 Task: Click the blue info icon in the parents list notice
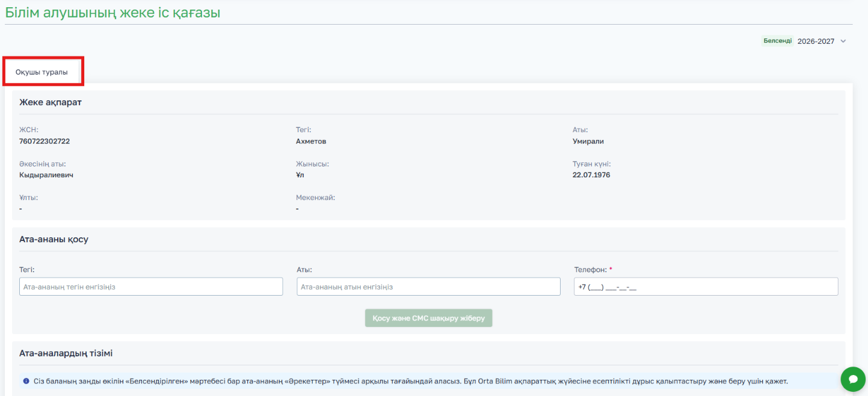(x=26, y=381)
